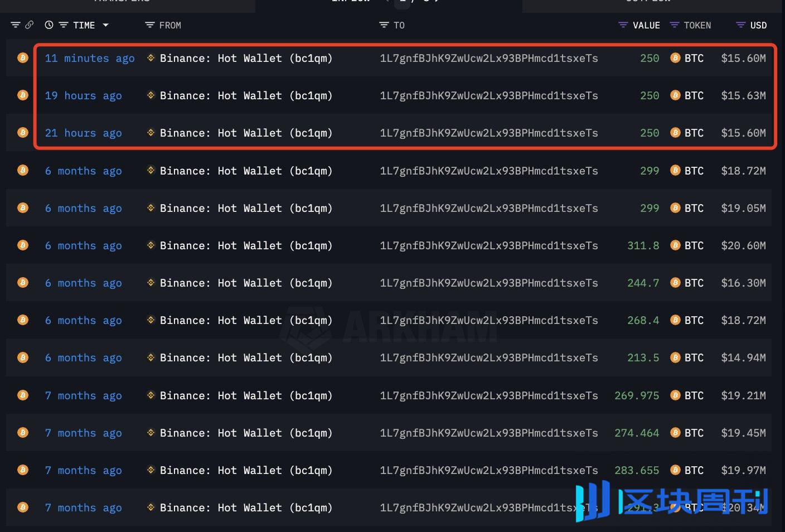
Task: Open Binance: Hot Wallet on 283.655 BTC row
Action: (246, 470)
